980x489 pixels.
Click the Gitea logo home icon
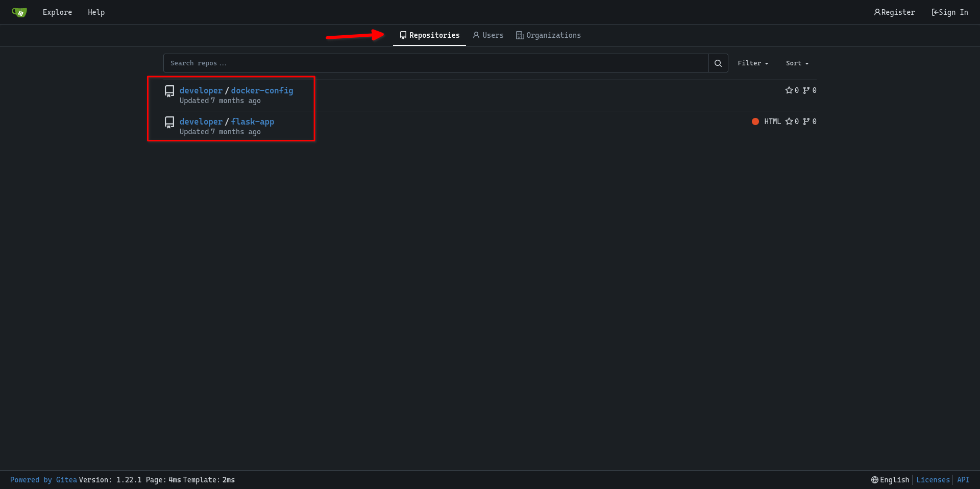(x=19, y=12)
